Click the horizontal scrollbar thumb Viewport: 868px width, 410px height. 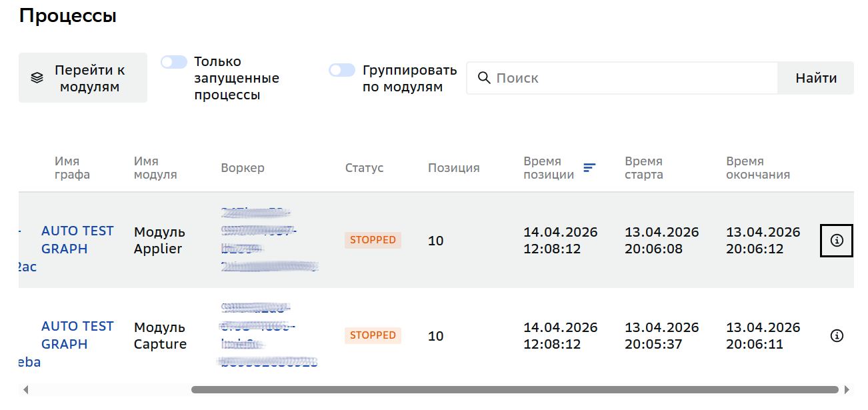(x=515, y=389)
